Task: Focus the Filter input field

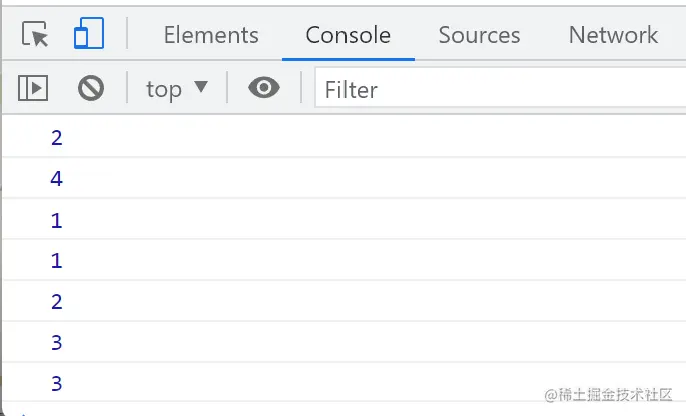Action: pyautogui.click(x=500, y=90)
